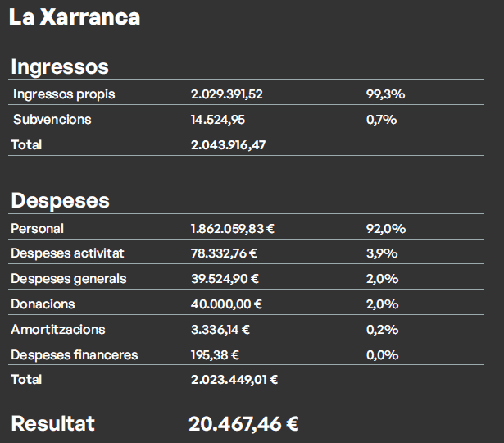Screen dimensions: 504x443
Task: Click the expenses total 2.023.449,01 €
Action: pos(234,380)
